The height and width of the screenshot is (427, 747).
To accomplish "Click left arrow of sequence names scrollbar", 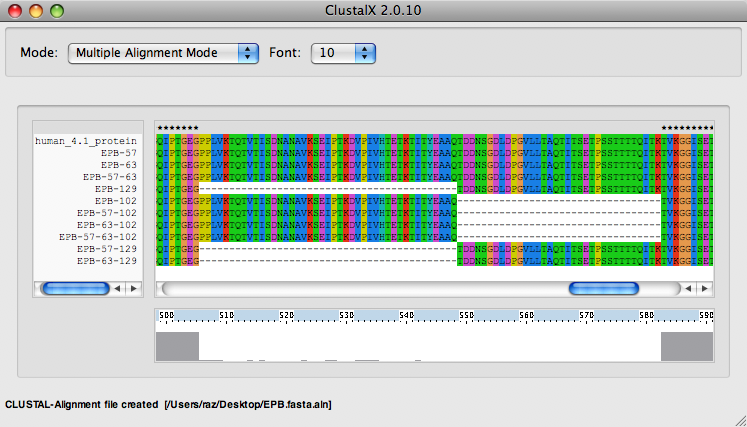I will point(118,288).
